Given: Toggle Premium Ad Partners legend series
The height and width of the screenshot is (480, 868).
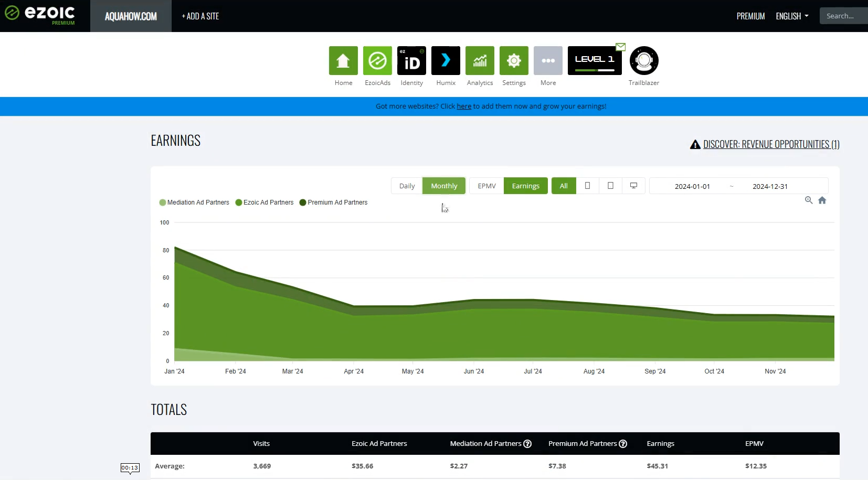Looking at the screenshot, I should click(333, 202).
